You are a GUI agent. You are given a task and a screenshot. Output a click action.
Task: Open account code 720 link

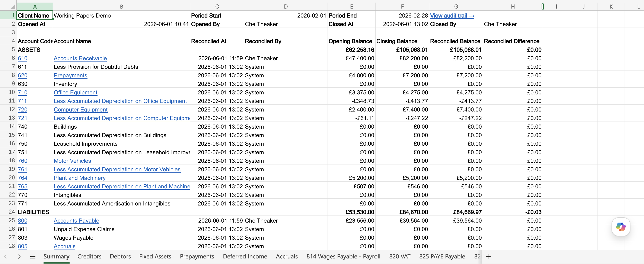pyautogui.click(x=22, y=109)
